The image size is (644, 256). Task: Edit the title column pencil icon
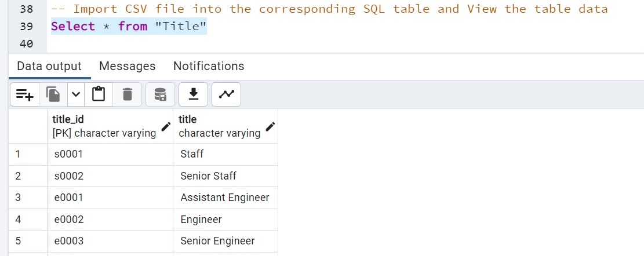(270, 126)
